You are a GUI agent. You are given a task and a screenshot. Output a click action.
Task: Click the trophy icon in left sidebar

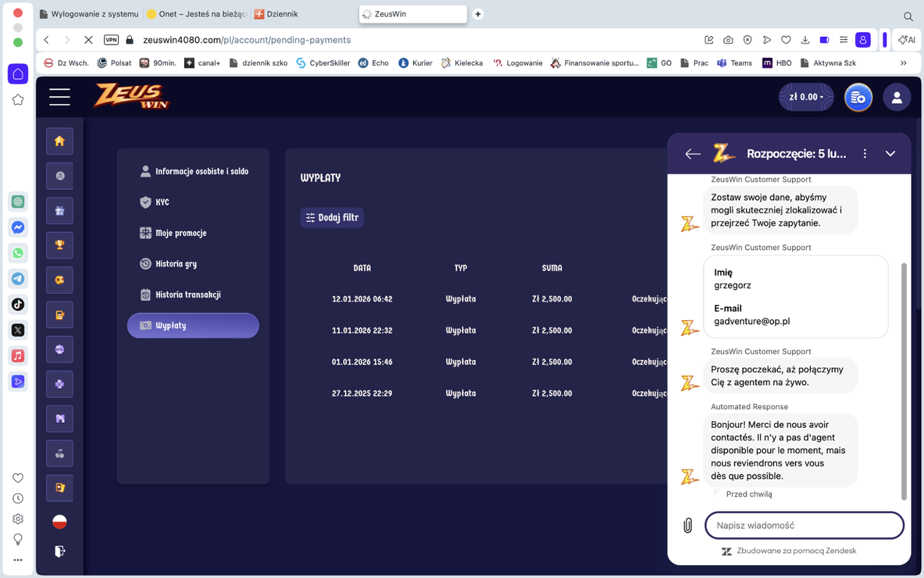pyautogui.click(x=60, y=245)
